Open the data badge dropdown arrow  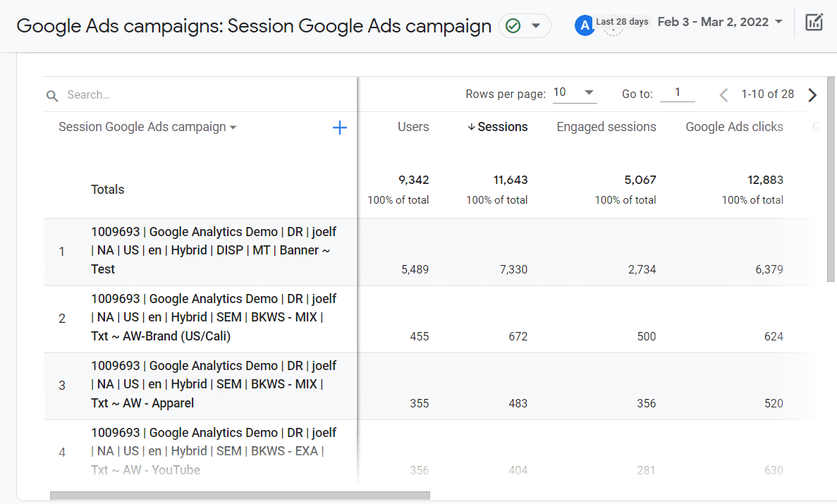point(537,24)
